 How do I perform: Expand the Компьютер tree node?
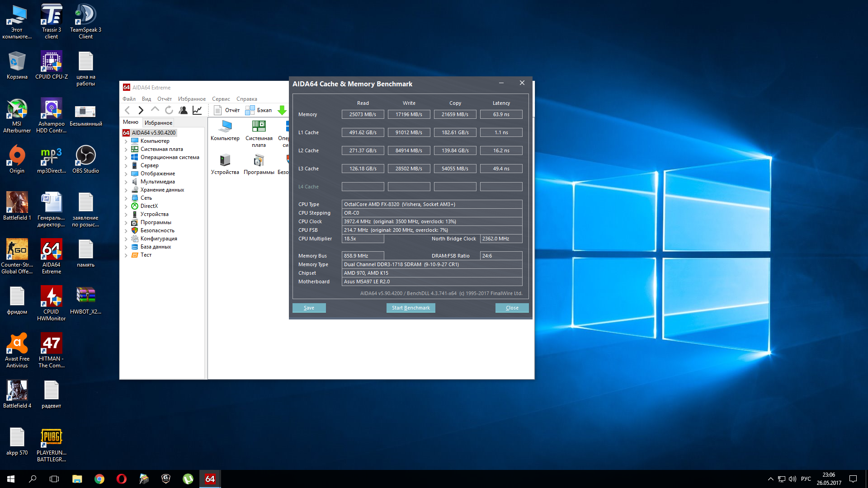(x=126, y=141)
